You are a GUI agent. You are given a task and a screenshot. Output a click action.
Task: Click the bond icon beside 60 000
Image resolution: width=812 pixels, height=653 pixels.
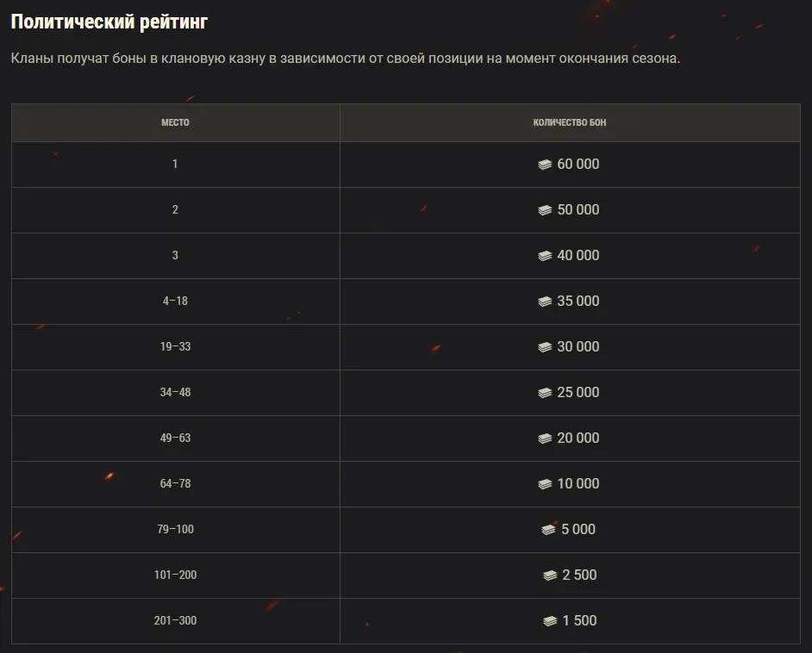pyautogui.click(x=545, y=165)
